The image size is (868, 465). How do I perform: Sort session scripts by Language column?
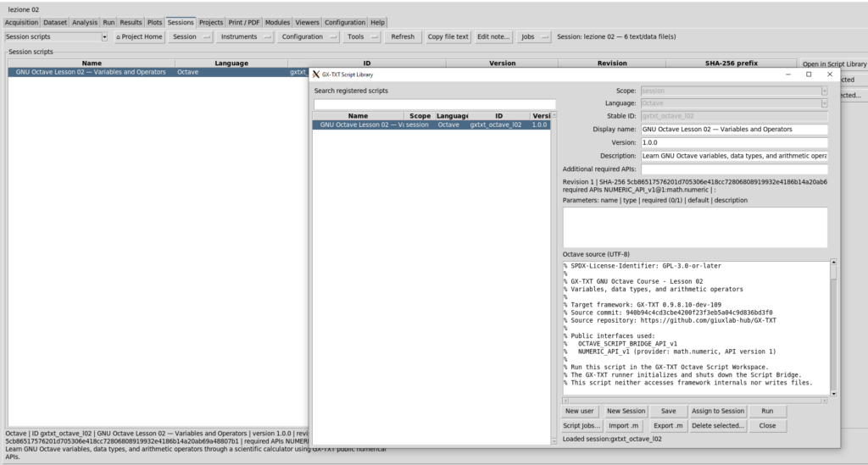tap(231, 64)
